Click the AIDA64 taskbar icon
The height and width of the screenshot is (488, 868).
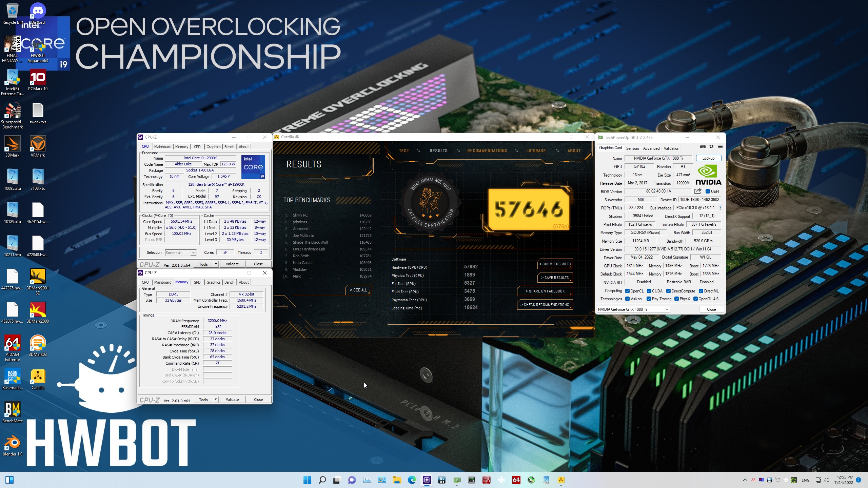[x=516, y=480]
